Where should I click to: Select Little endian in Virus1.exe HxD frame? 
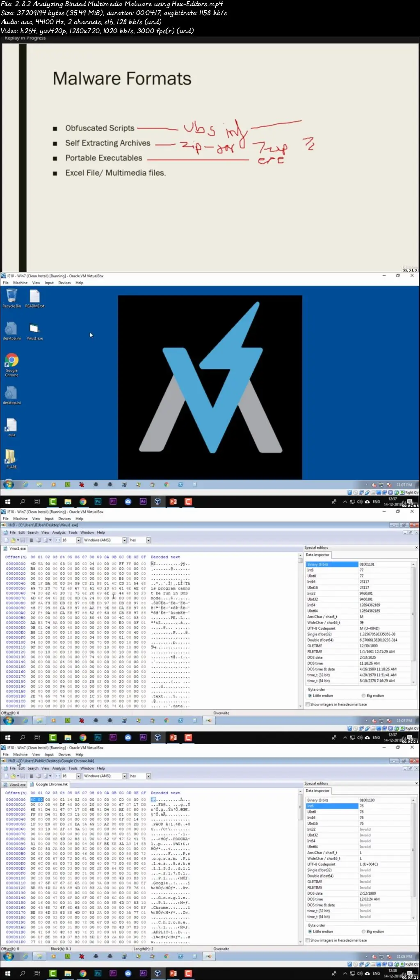tap(320, 695)
